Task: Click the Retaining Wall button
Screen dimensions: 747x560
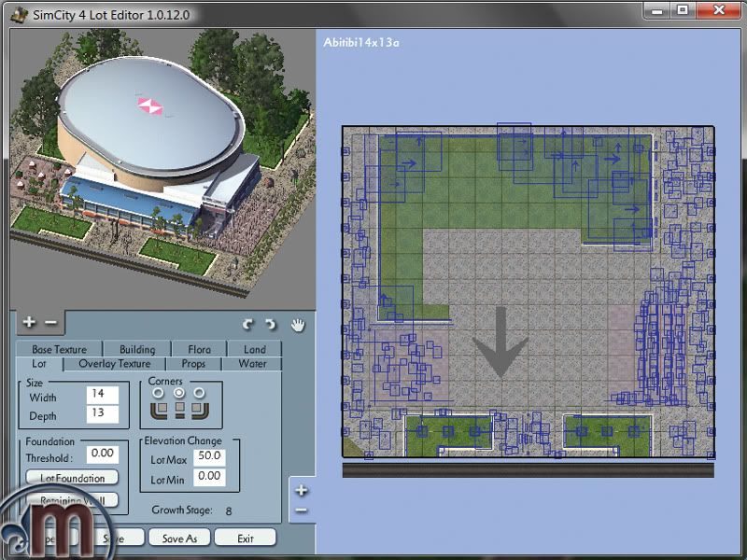Action: [x=72, y=500]
